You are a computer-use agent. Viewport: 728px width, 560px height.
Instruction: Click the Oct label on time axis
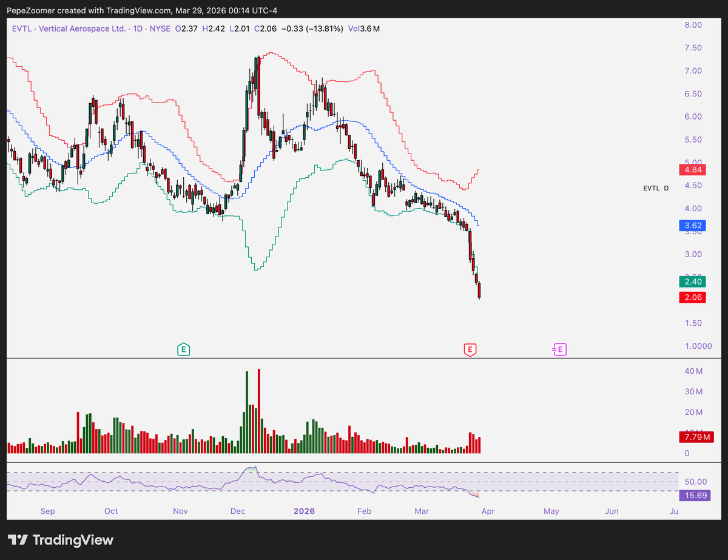pos(111,511)
